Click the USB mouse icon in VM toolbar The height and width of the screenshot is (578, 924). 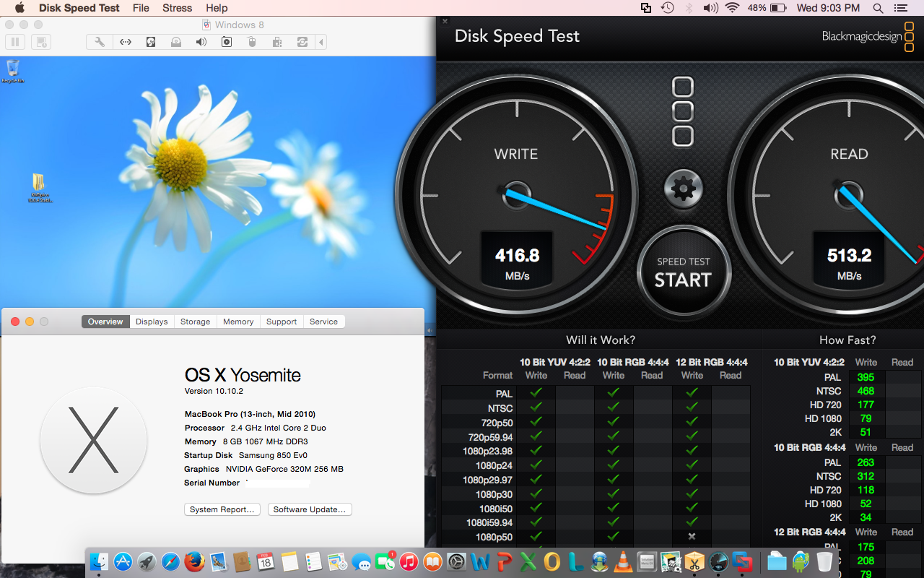(252, 42)
